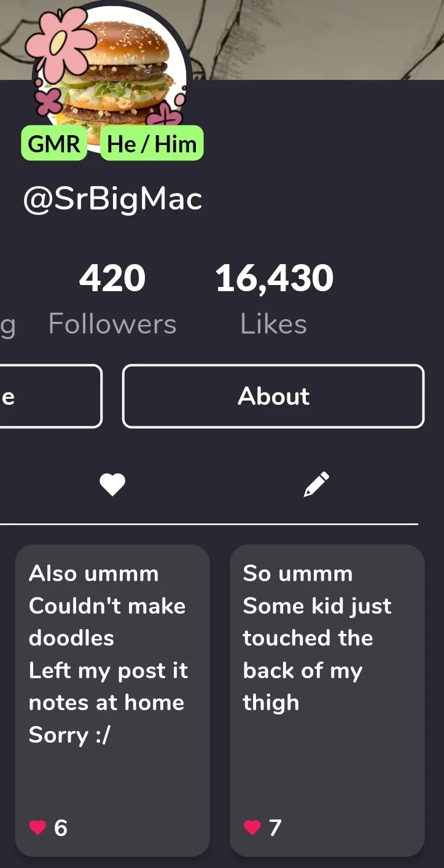
Task: View the 16,430 likes total
Action: point(274,278)
